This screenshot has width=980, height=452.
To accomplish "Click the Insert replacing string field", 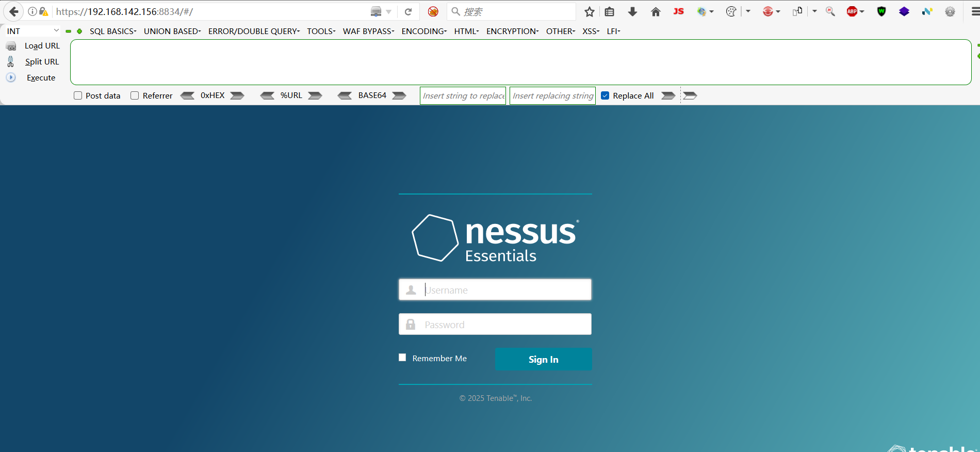I will click(x=552, y=95).
